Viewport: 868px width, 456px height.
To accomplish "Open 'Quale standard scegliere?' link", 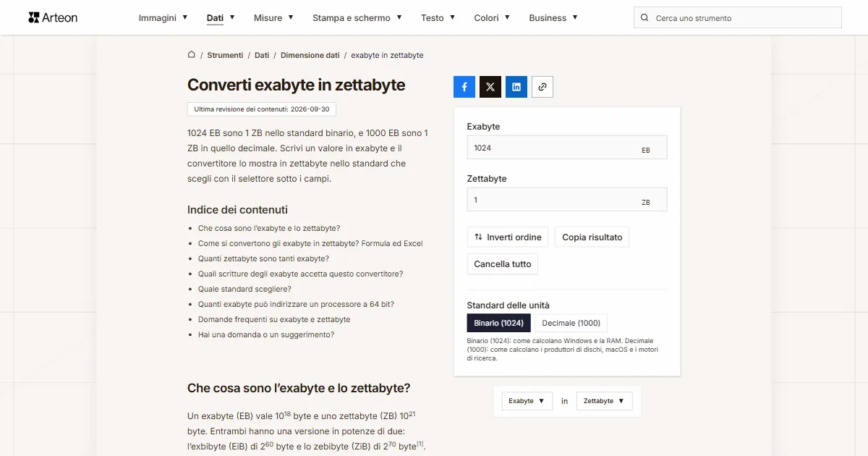I will coord(244,289).
